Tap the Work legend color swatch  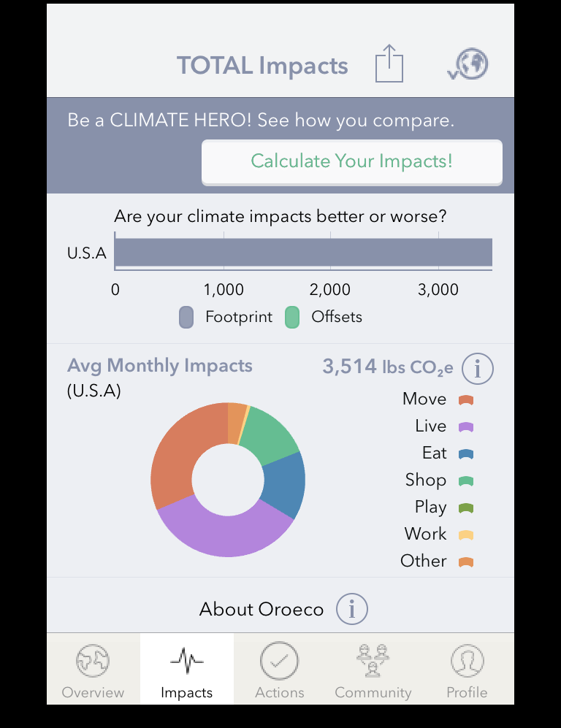(x=466, y=535)
